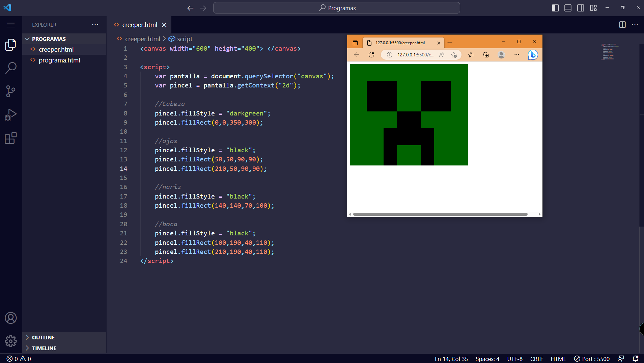Open the Bing chat sidebar button
This screenshot has width=644, height=363.
pos(533,55)
